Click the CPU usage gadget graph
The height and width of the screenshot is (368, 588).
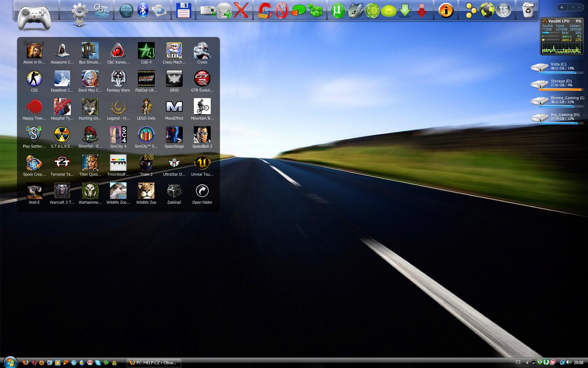coord(561,48)
